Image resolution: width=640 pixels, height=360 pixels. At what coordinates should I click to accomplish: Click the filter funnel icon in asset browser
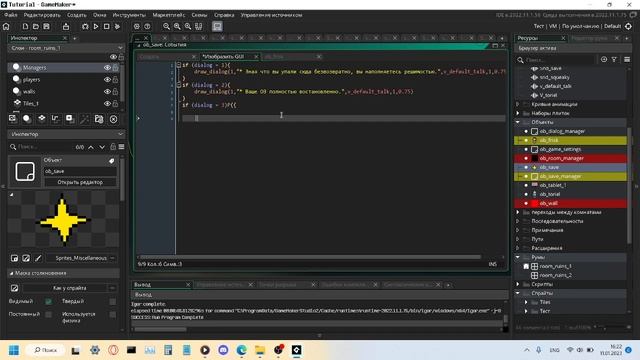tap(614, 60)
